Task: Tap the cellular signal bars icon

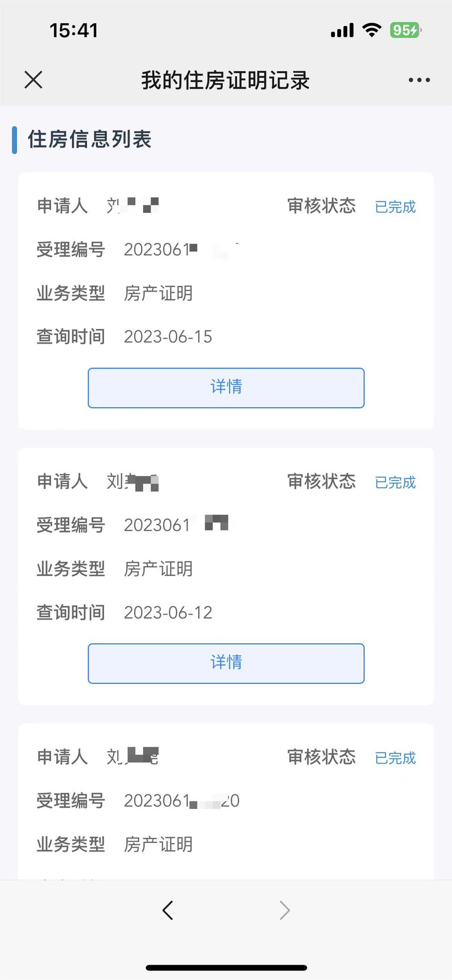Action: pyautogui.click(x=342, y=31)
